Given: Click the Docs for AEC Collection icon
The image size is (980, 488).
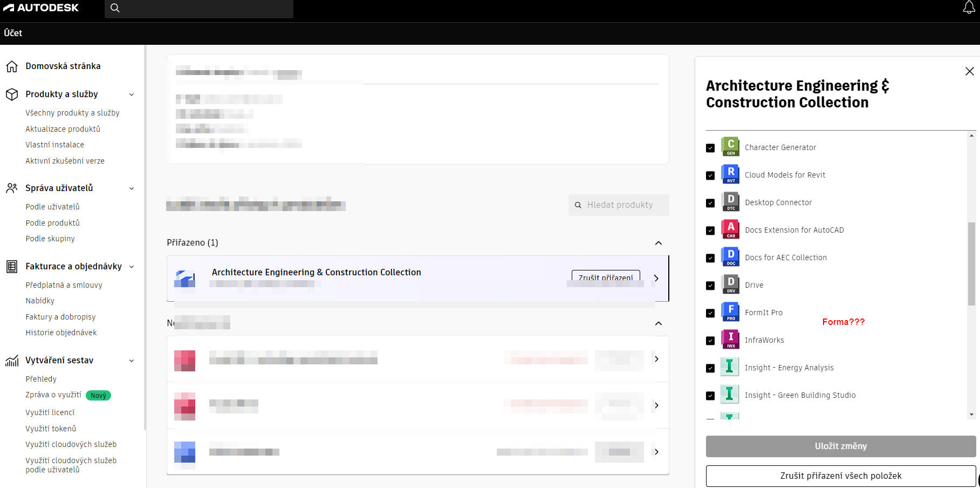Looking at the screenshot, I should coord(730,257).
